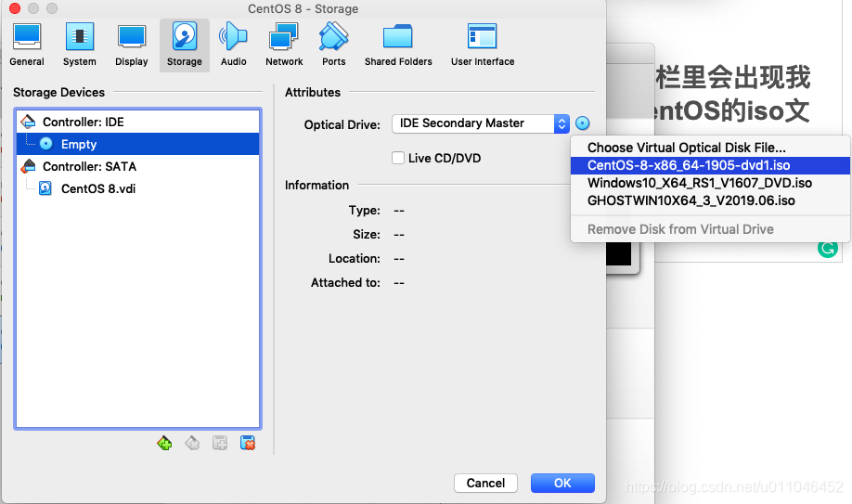Open the General settings tab
Image resolution: width=852 pixels, height=504 pixels.
coord(27,45)
